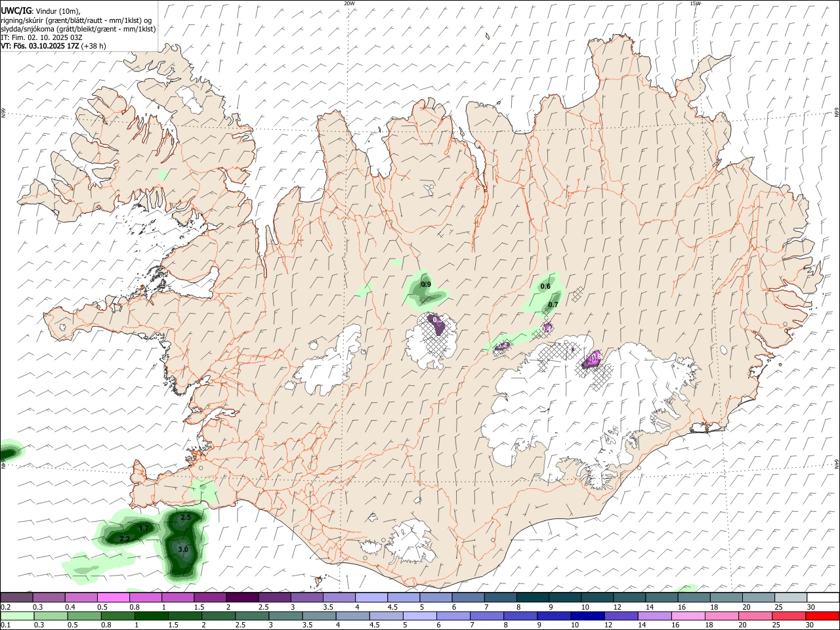The height and width of the screenshot is (630, 840).
Task: Select the 3.0 rain value label offshore
Action: [x=183, y=549]
